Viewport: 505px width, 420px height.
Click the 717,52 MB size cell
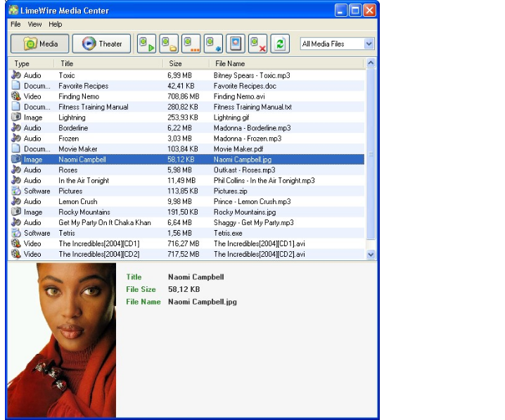pyautogui.click(x=184, y=254)
